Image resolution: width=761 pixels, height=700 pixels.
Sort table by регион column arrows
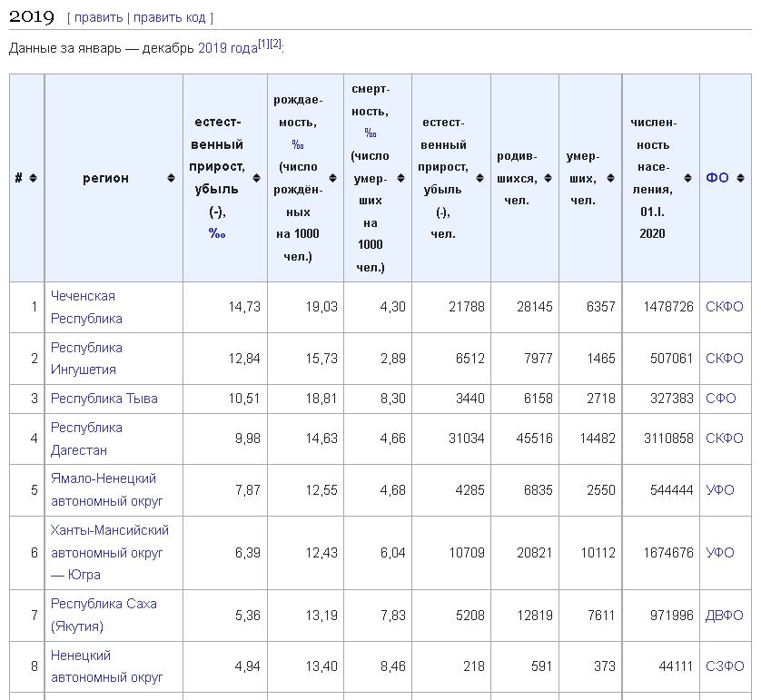click(171, 178)
